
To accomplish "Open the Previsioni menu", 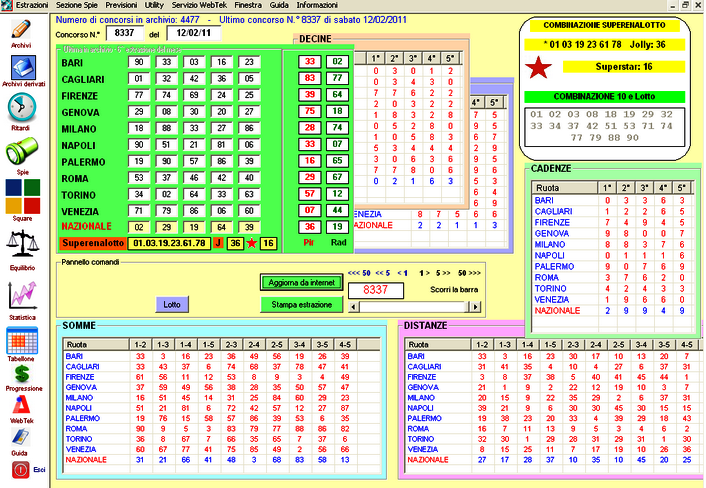I will [x=121, y=5].
